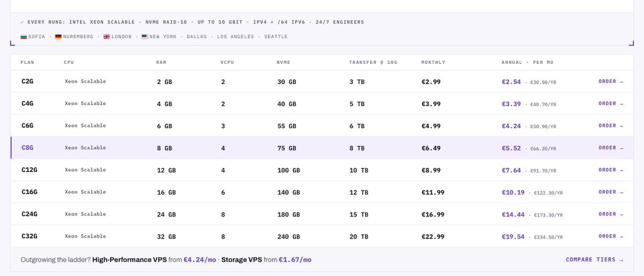Click the 20 TB transfer value
The height and width of the screenshot is (276, 644).
[x=359, y=236]
